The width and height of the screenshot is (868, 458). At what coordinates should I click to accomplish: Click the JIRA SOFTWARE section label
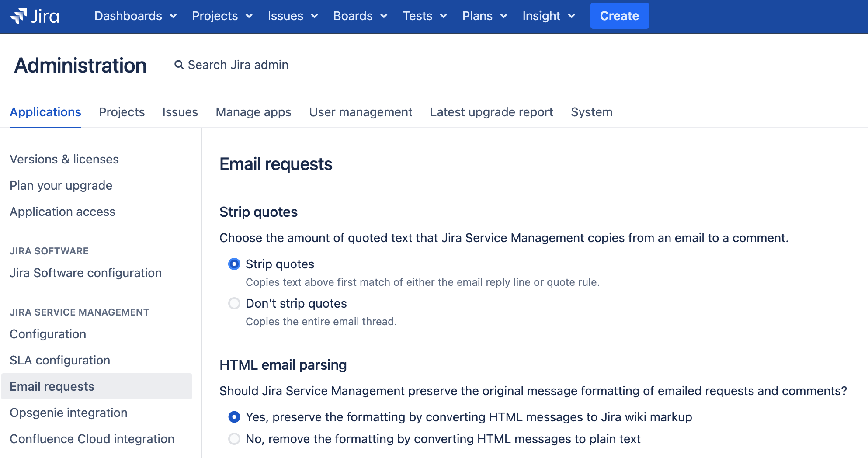click(x=49, y=251)
